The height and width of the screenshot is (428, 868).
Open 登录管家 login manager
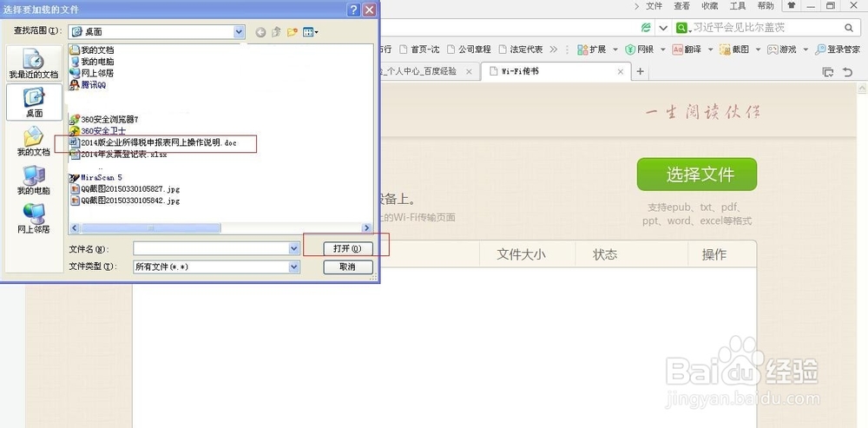click(838, 49)
